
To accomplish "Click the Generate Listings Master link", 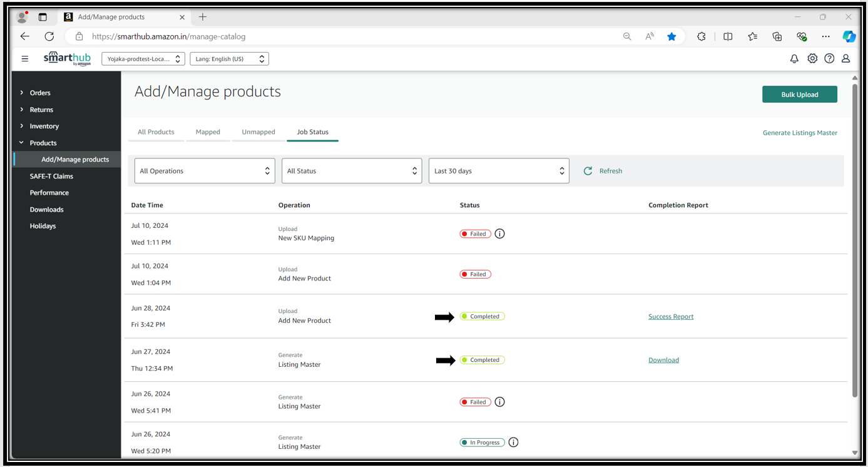I will pyautogui.click(x=800, y=133).
